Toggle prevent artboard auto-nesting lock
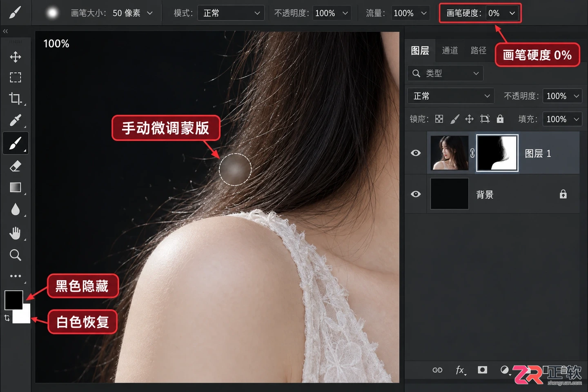The height and width of the screenshot is (392, 588). (485, 119)
